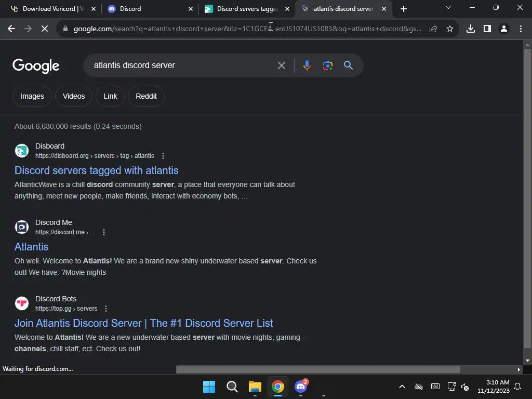Viewport: 532px width, 399px height.
Task: Open Chrome downloads icon
Action: point(471,29)
